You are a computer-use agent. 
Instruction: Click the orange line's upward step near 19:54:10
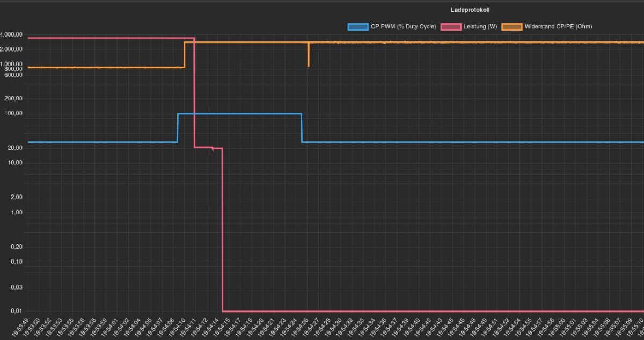tap(185, 55)
